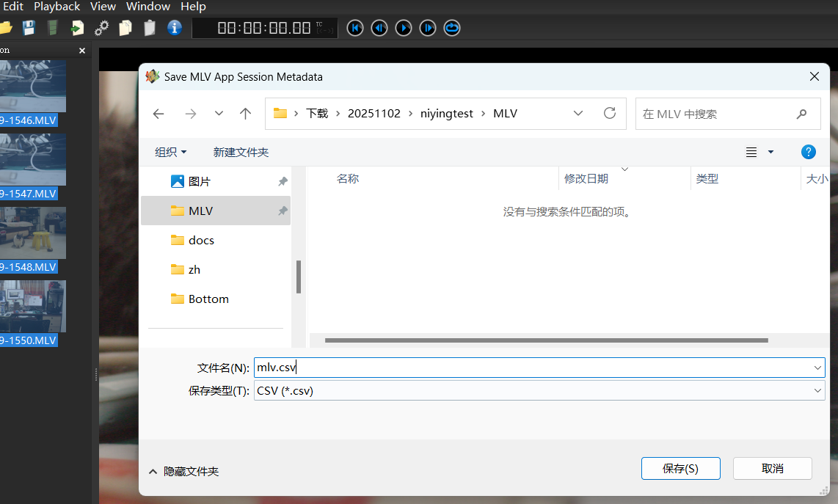838x504 pixels.
Task: Expand the address bar history dropdown
Action: click(x=578, y=113)
